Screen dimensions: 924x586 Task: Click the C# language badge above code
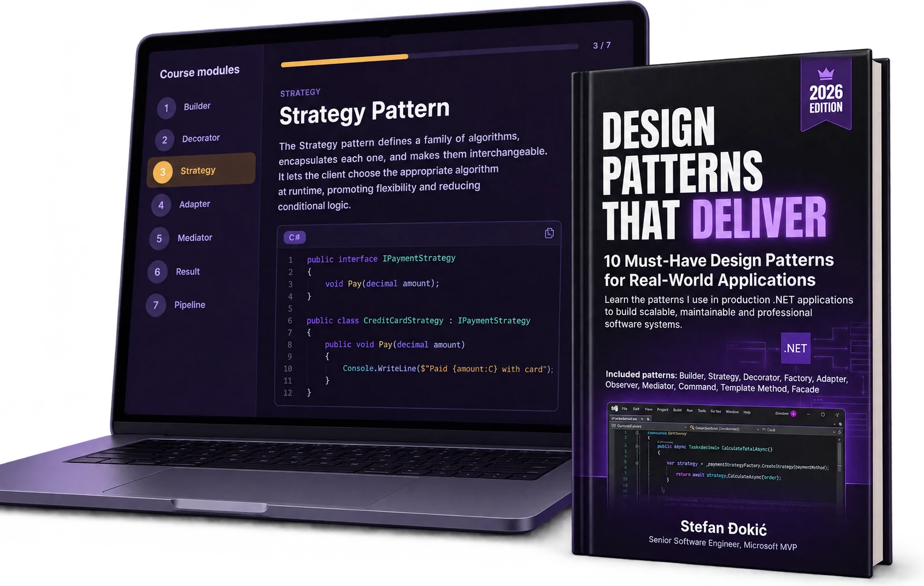[x=295, y=237]
